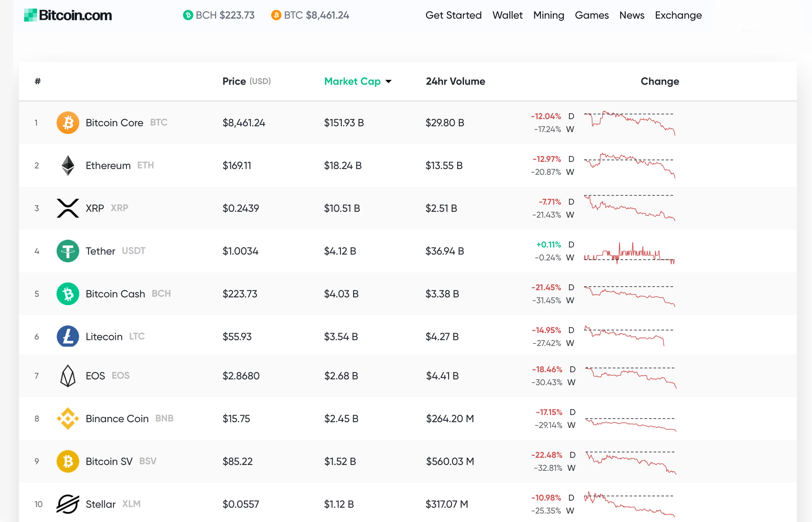Click the XRP logo icon
Viewport: 812px width, 522px height.
[x=68, y=208]
